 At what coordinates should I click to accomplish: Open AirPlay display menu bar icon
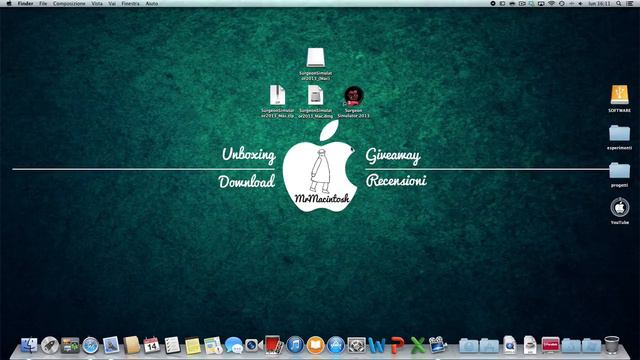point(541,3)
